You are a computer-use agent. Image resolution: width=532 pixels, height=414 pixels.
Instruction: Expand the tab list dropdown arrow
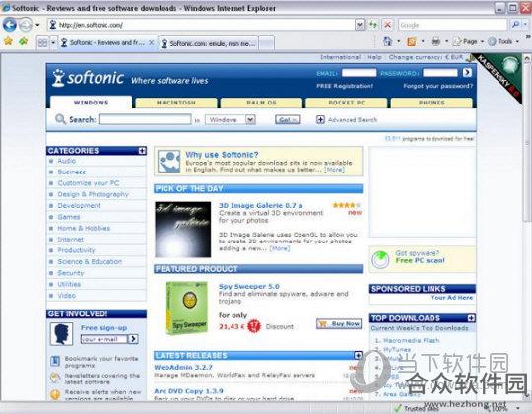(53, 43)
